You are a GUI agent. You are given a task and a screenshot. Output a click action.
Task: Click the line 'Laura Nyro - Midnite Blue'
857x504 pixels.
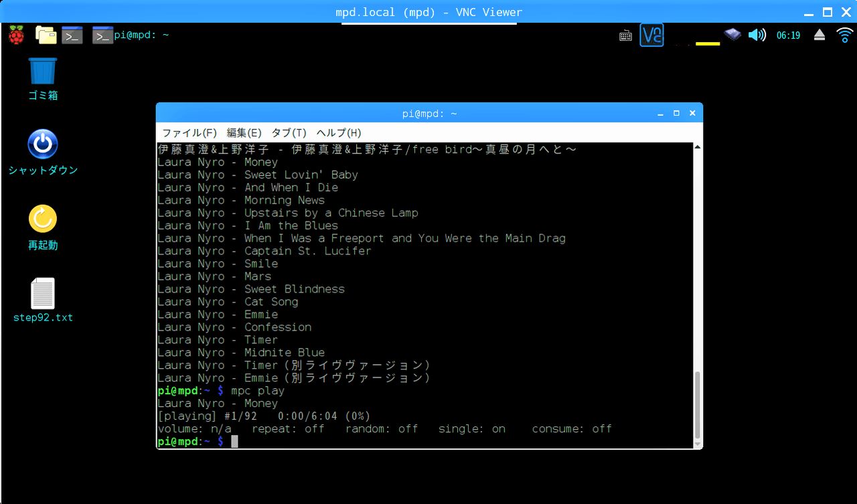click(x=241, y=353)
